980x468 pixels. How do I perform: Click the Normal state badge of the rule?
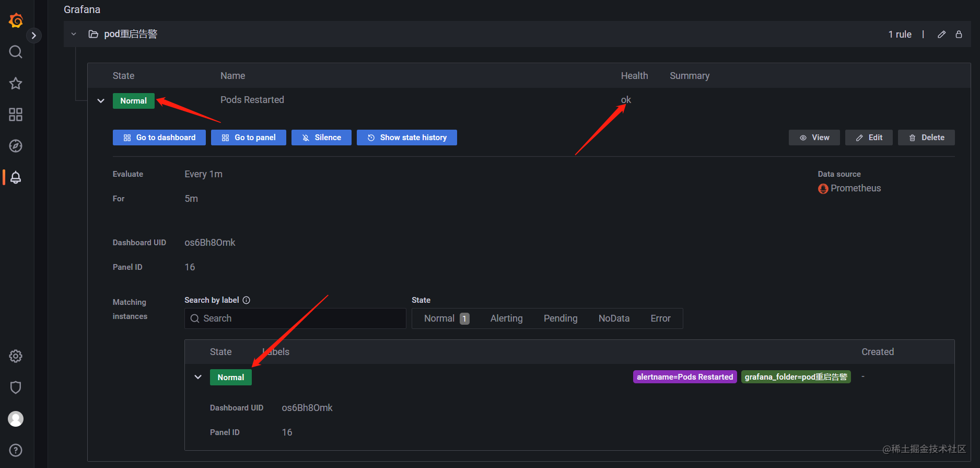(134, 101)
